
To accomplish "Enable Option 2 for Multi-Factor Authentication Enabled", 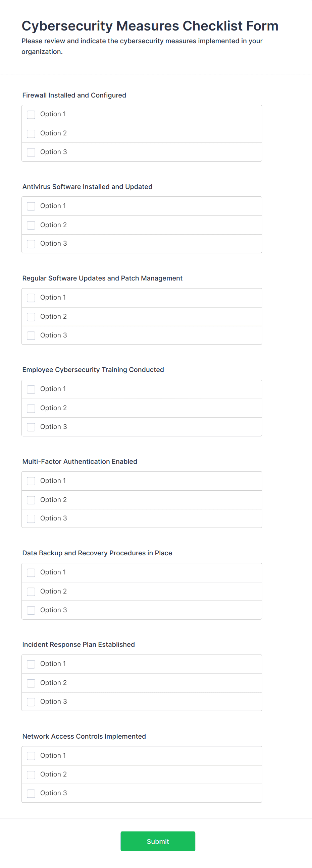I will point(31,500).
